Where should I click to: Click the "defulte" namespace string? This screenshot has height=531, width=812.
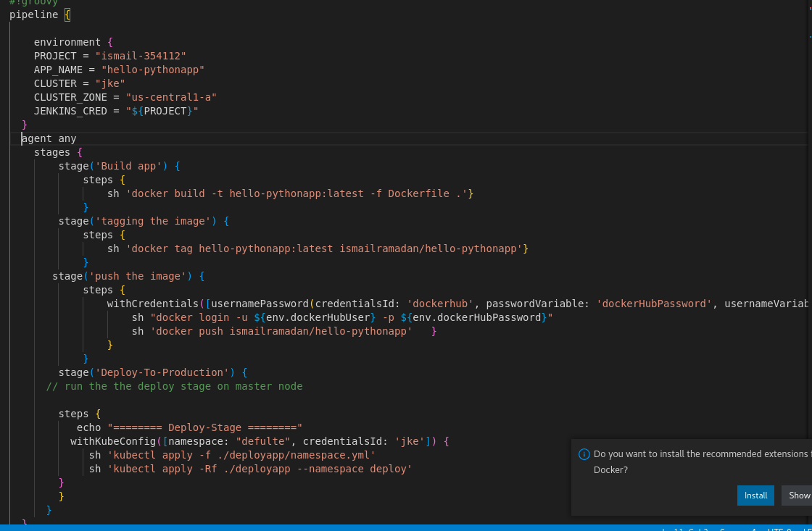click(x=263, y=441)
